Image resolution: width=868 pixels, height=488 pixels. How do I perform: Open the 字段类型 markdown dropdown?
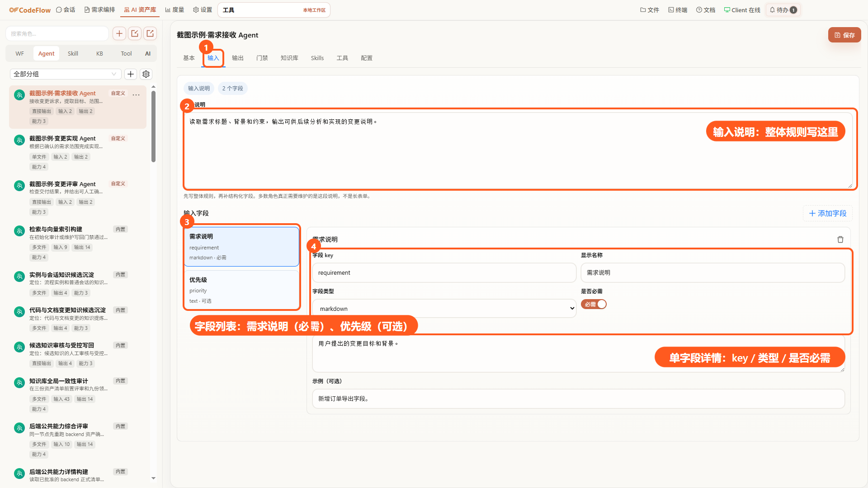point(444,309)
